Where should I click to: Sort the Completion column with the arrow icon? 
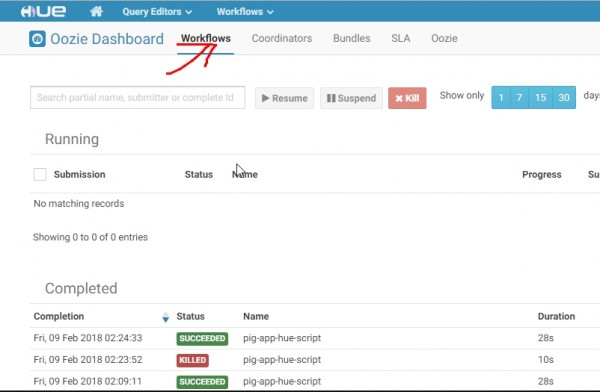[x=165, y=317]
